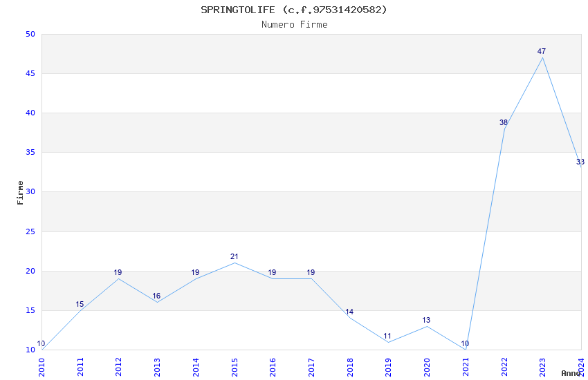Select the 2012 label on the x-axis

coord(119,365)
